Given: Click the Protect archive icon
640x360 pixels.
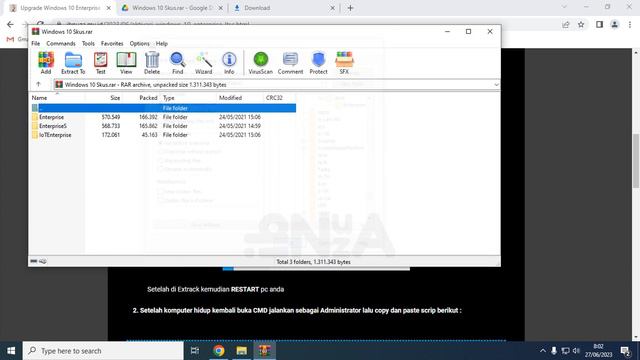Looking at the screenshot, I should coord(318,62).
